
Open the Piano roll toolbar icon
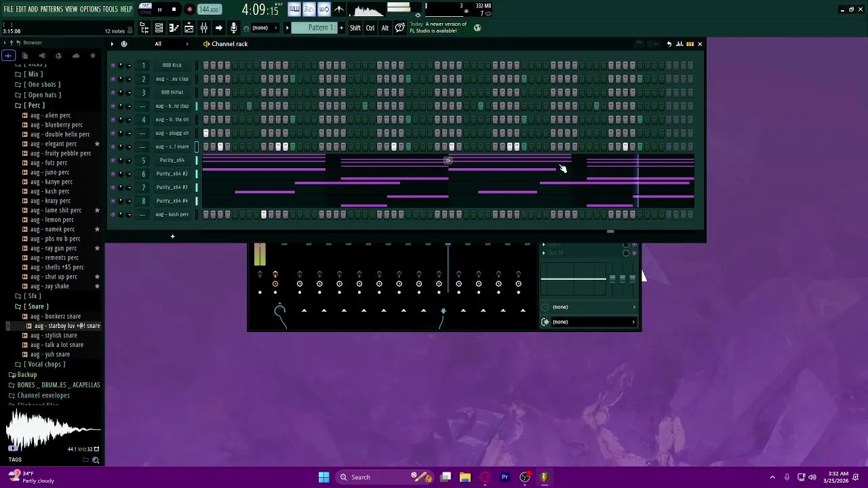click(174, 28)
